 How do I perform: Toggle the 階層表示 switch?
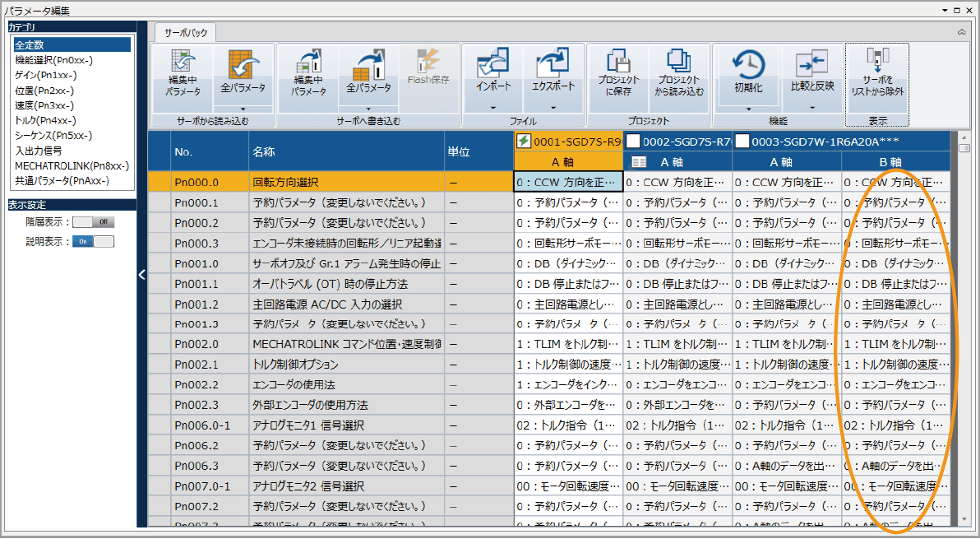(93, 221)
